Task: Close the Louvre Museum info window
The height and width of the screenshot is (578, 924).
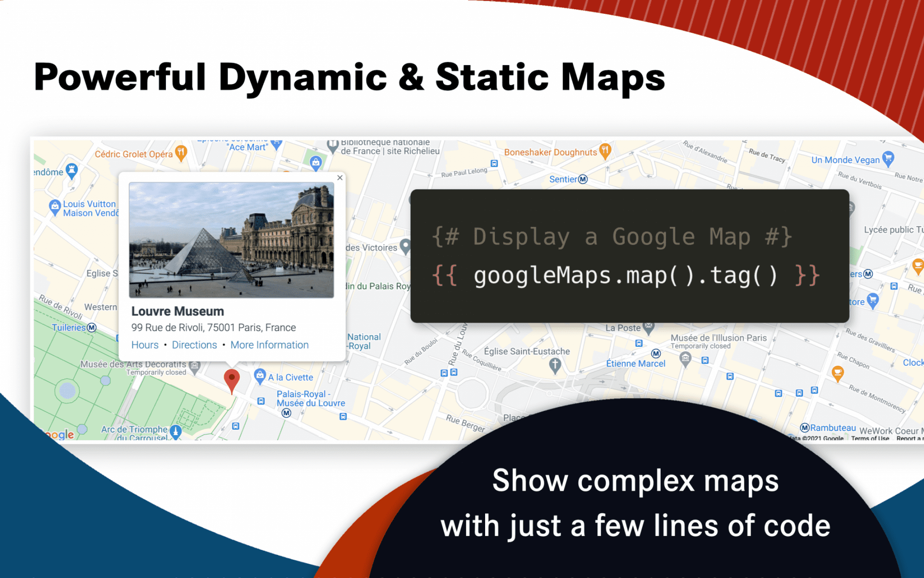Action: tap(340, 178)
